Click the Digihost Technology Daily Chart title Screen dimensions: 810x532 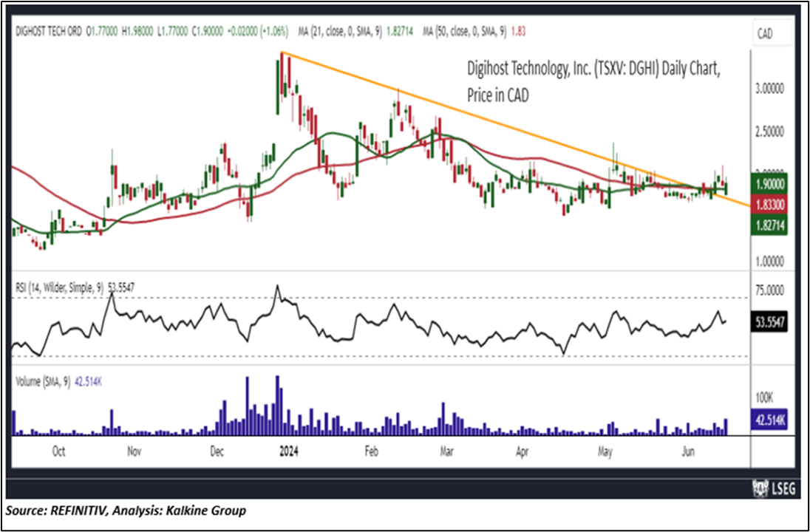[593, 69]
